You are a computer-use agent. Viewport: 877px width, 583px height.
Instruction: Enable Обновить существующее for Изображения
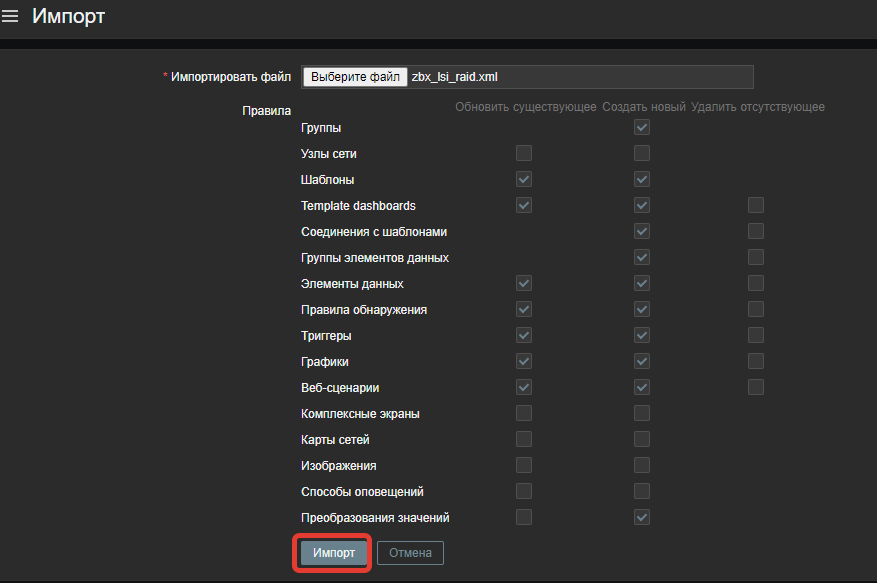click(x=524, y=466)
